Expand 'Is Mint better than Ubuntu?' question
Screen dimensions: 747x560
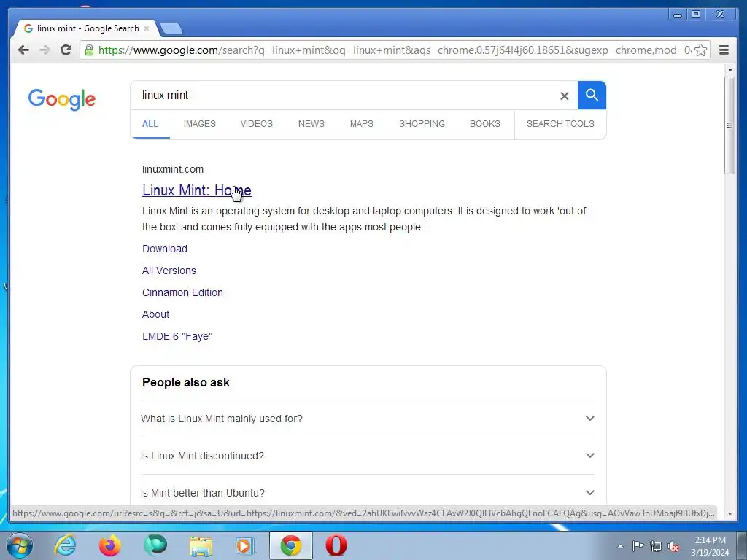click(368, 493)
